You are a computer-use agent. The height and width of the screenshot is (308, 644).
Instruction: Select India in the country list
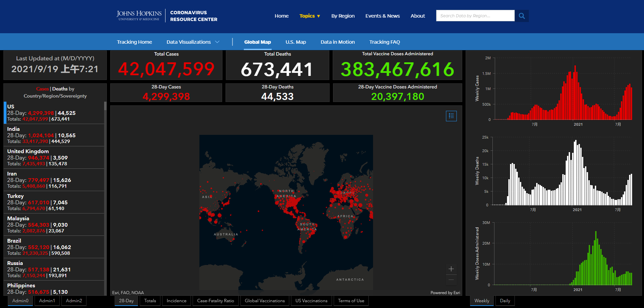pyautogui.click(x=54, y=135)
